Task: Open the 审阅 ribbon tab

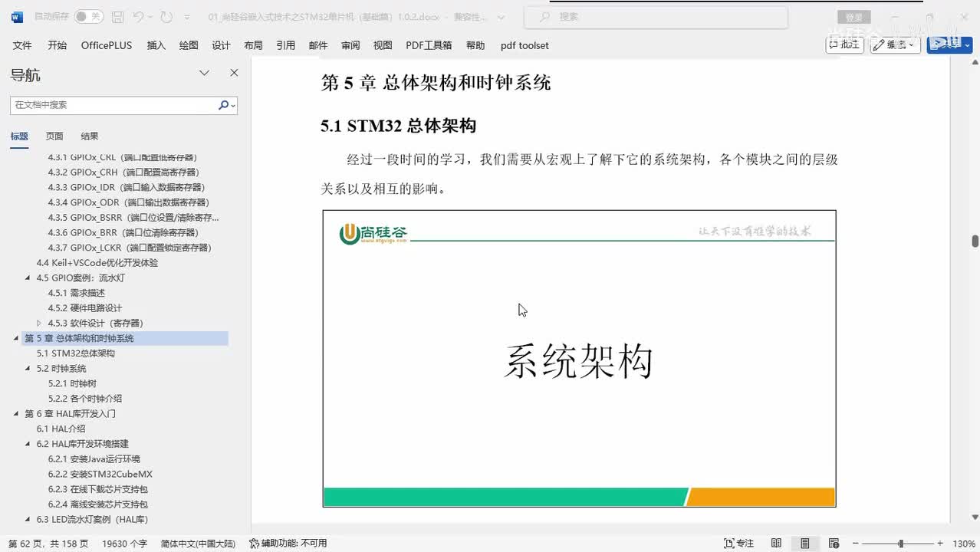Action: (350, 45)
